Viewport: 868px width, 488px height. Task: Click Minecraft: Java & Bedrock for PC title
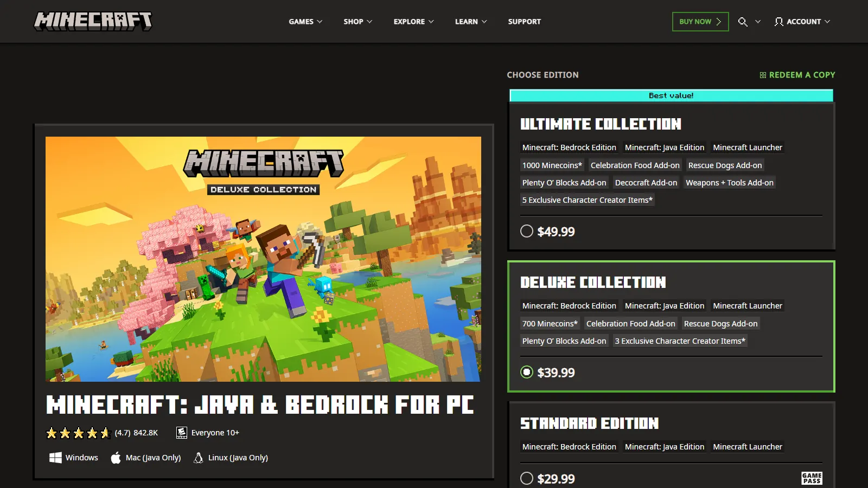coord(260,405)
